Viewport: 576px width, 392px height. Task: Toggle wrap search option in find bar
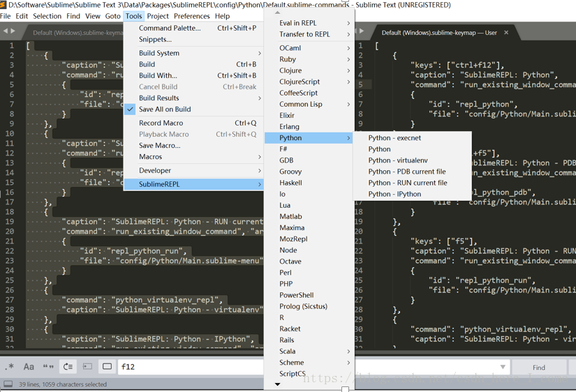(x=68, y=366)
